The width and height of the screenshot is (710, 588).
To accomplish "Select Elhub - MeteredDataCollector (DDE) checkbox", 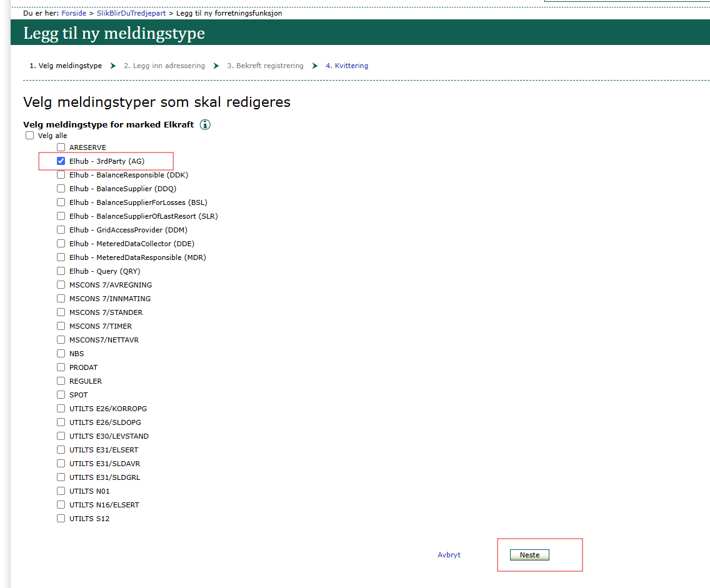I will tap(61, 244).
